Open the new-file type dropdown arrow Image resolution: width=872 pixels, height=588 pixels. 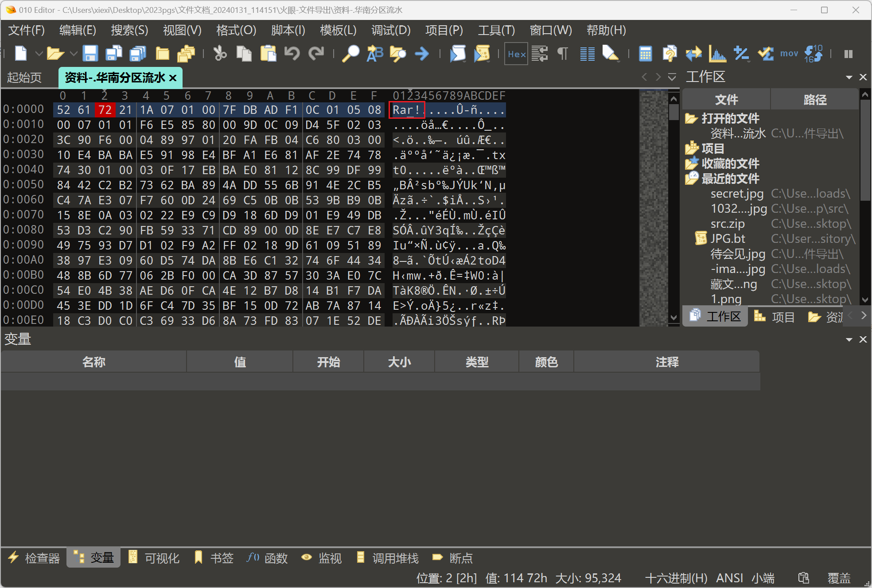[39, 54]
